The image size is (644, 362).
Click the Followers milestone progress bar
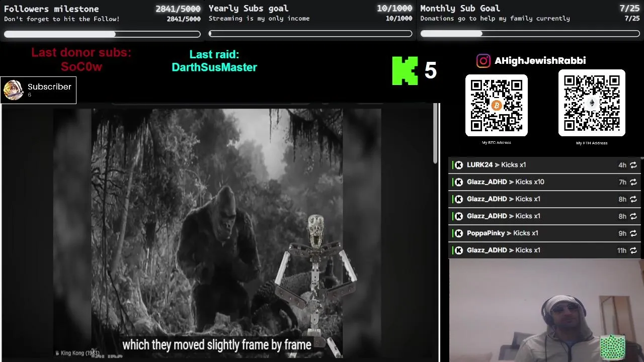coord(102,34)
